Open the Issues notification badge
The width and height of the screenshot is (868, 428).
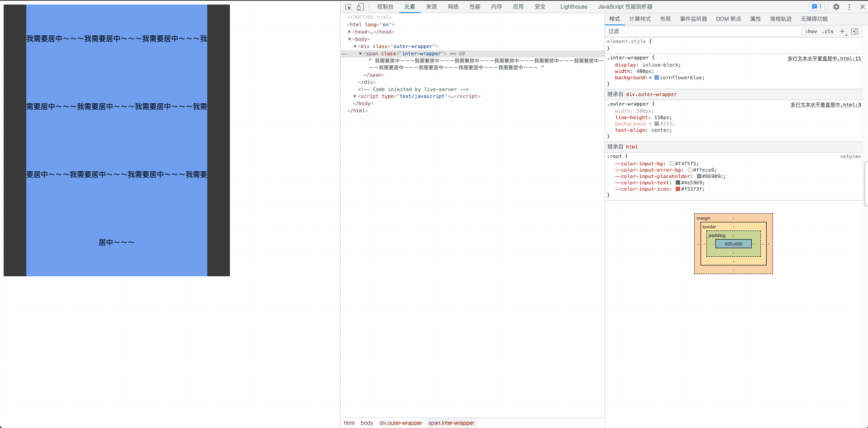click(x=816, y=6)
